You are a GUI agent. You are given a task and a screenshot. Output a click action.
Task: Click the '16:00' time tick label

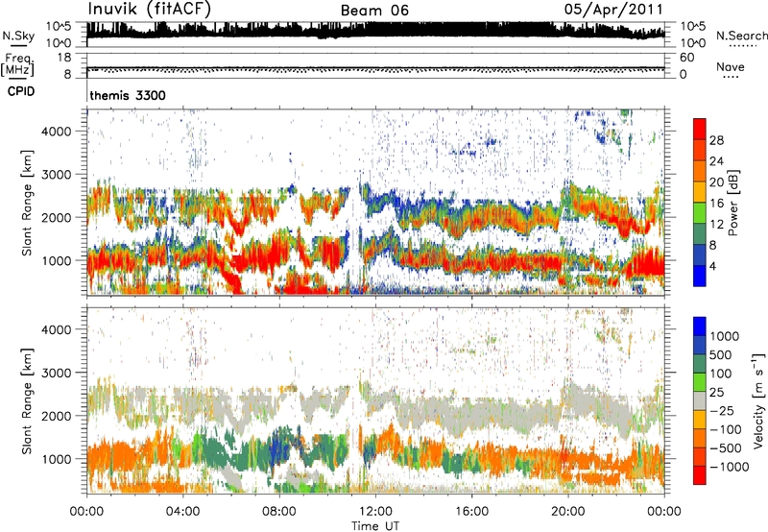[471, 512]
